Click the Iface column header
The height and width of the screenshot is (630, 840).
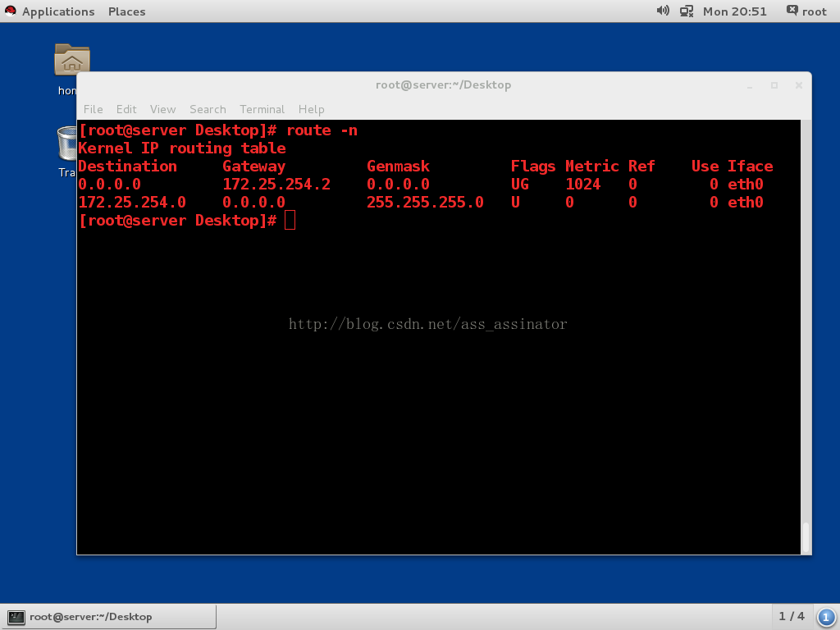pyautogui.click(x=750, y=166)
